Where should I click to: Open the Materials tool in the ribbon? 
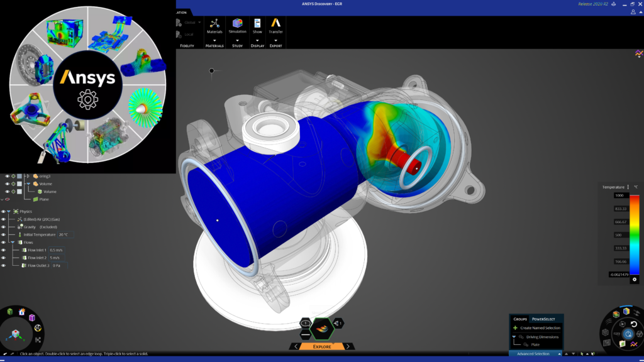(214, 26)
